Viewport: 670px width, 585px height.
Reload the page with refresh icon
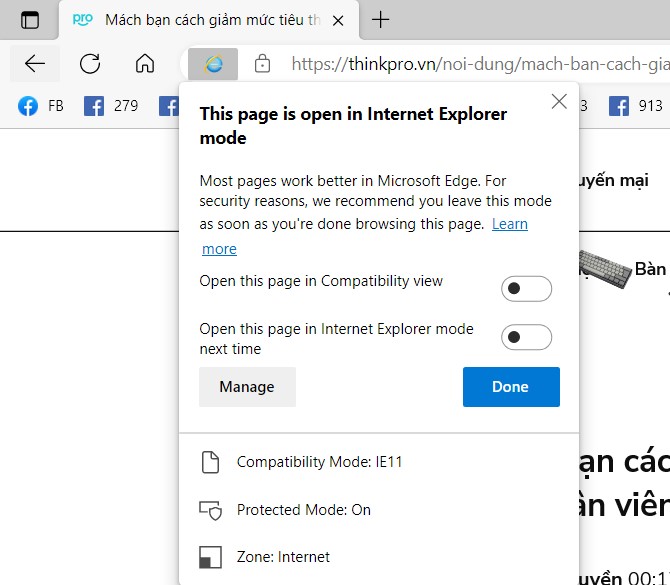[x=90, y=64]
